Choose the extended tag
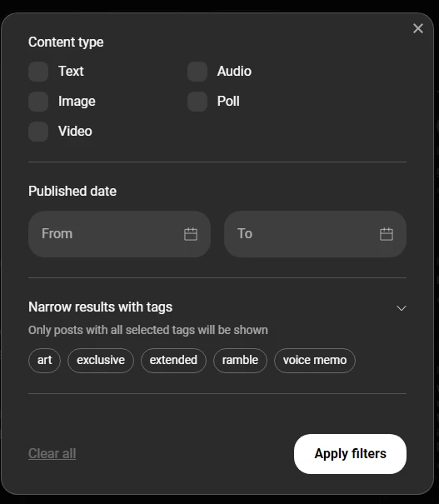This screenshot has width=439, height=504. tap(173, 361)
